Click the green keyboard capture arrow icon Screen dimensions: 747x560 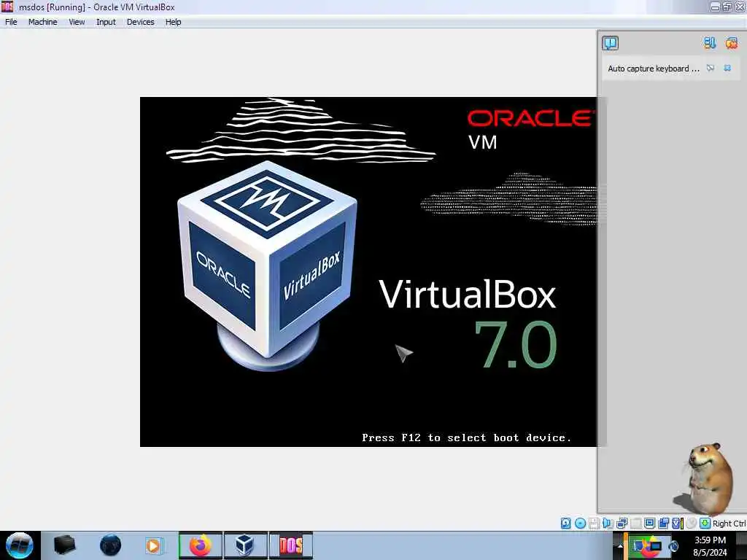(705, 524)
